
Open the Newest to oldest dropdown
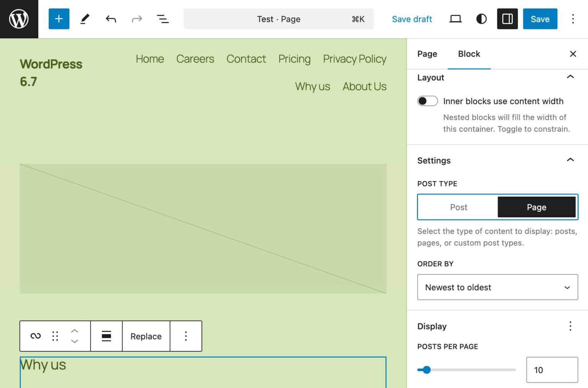tap(497, 287)
